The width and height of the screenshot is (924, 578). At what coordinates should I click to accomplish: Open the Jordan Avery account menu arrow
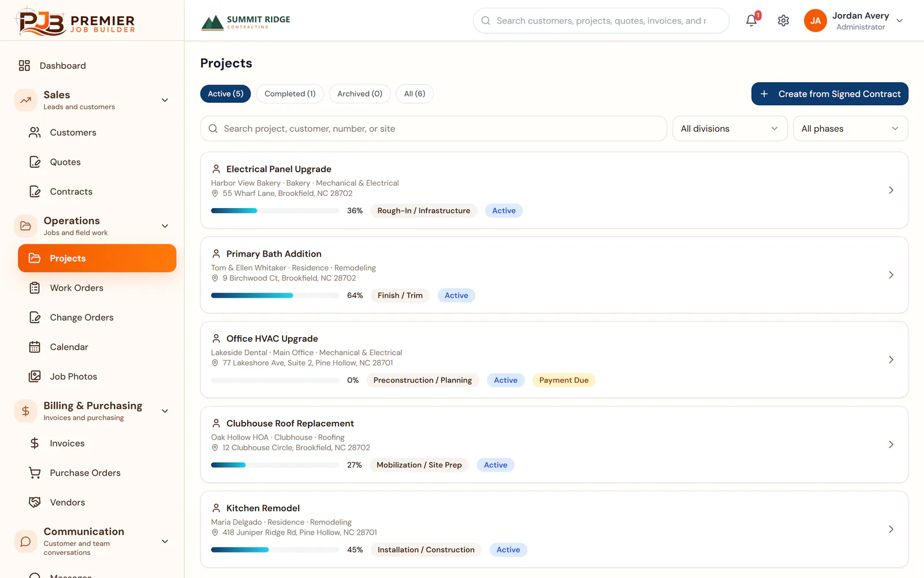pos(899,21)
